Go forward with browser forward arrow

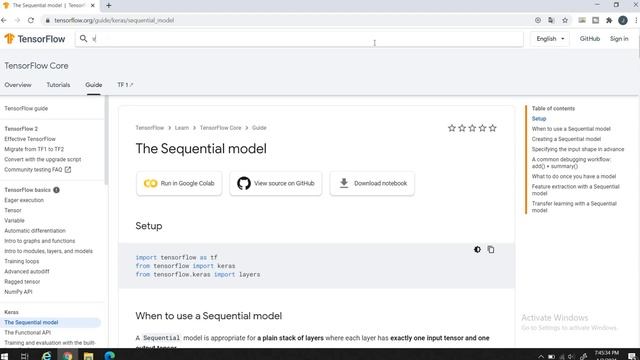[17, 20]
